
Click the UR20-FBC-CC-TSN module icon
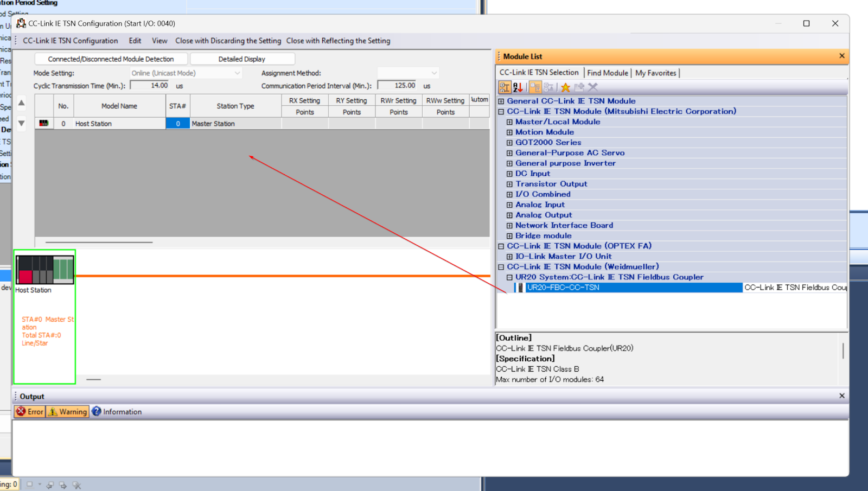(x=520, y=288)
